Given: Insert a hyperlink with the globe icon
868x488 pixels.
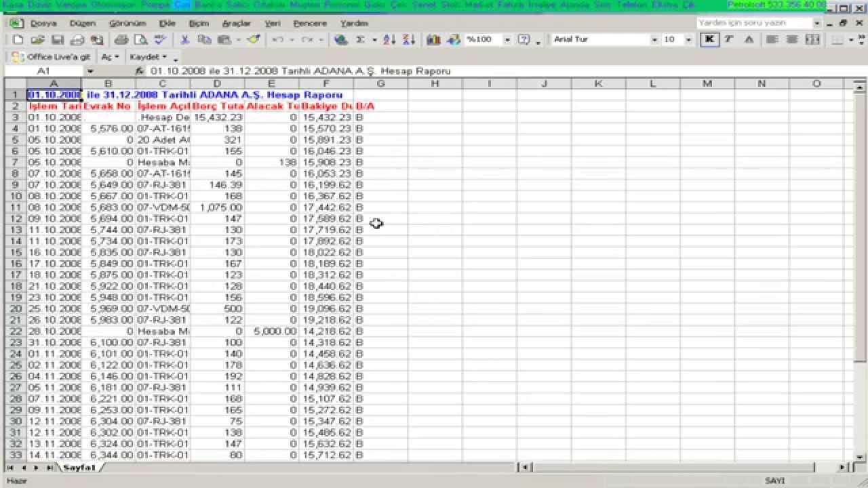Looking at the screenshot, I should [341, 40].
